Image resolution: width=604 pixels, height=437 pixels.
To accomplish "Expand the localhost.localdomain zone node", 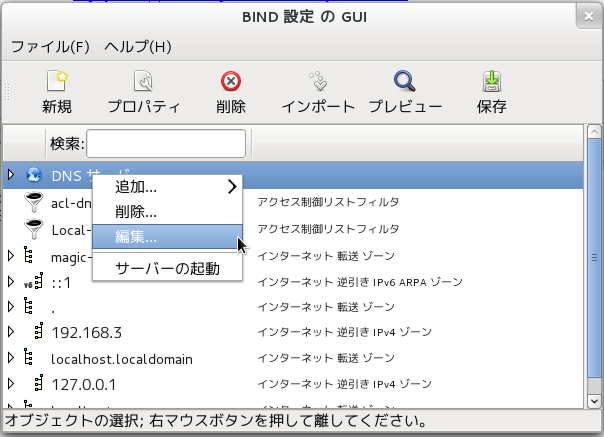I will tap(11, 358).
